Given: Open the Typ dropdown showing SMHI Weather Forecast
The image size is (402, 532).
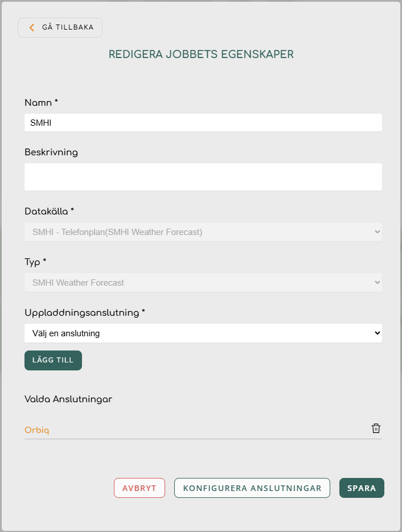Looking at the screenshot, I should [x=203, y=283].
